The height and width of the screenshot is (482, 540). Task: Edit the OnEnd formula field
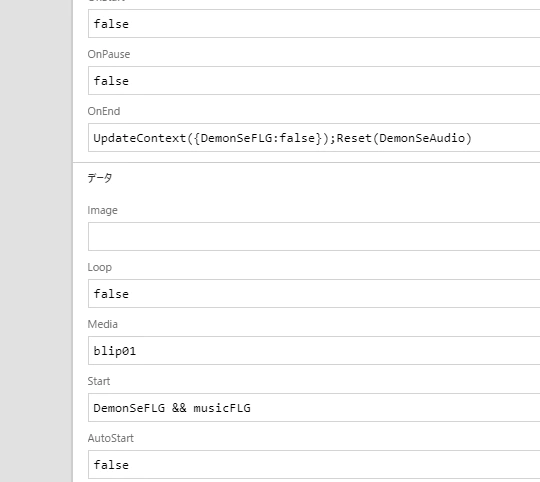pyautogui.click(x=314, y=138)
